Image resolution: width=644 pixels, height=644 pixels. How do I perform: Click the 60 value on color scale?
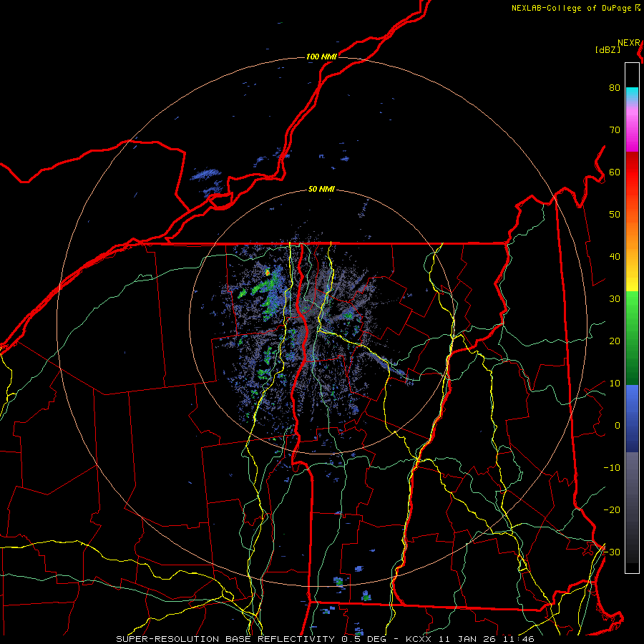click(x=615, y=172)
